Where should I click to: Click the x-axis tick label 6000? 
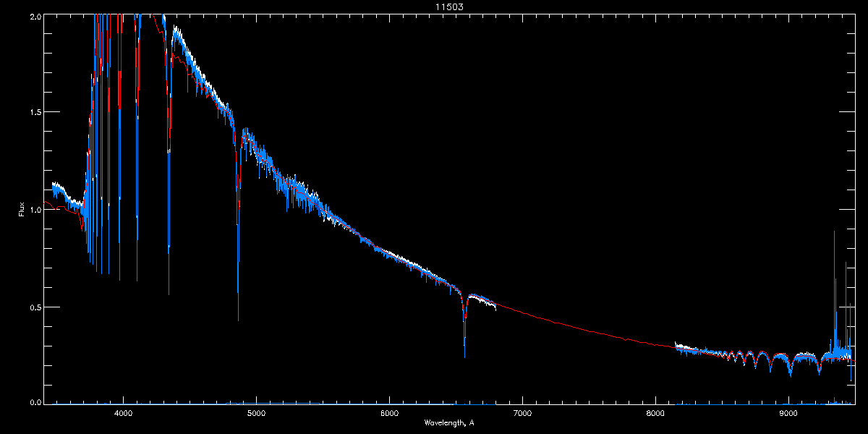coord(389,414)
